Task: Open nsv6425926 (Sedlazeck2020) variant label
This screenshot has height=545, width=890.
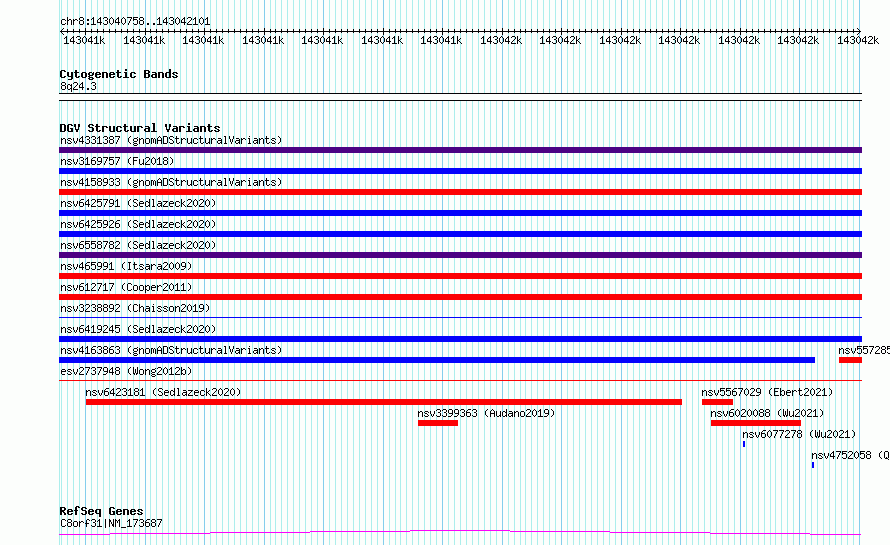Action: (138, 224)
